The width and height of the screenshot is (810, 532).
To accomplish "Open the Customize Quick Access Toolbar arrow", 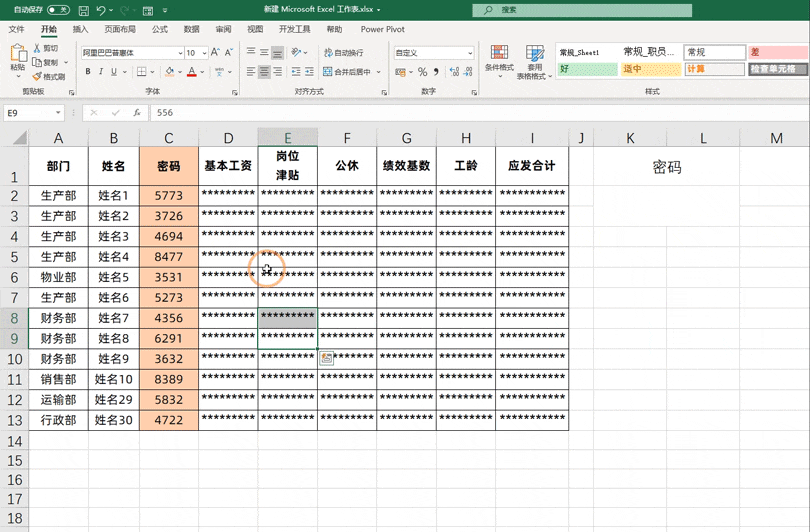I will pyautogui.click(x=165, y=10).
